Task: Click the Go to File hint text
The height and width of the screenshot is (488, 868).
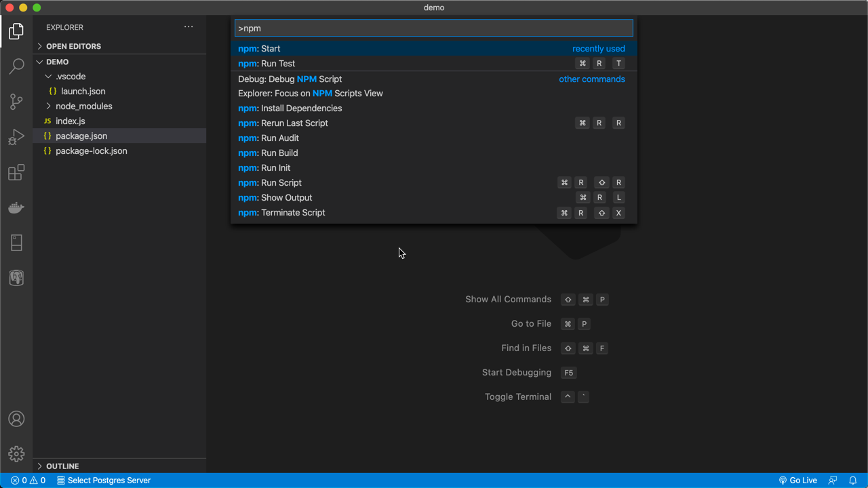Action: [x=531, y=324]
